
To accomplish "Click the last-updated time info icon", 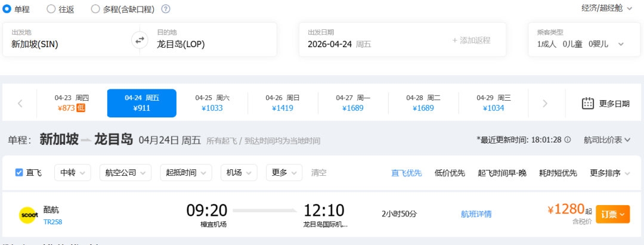I will pyautogui.click(x=568, y=139).
